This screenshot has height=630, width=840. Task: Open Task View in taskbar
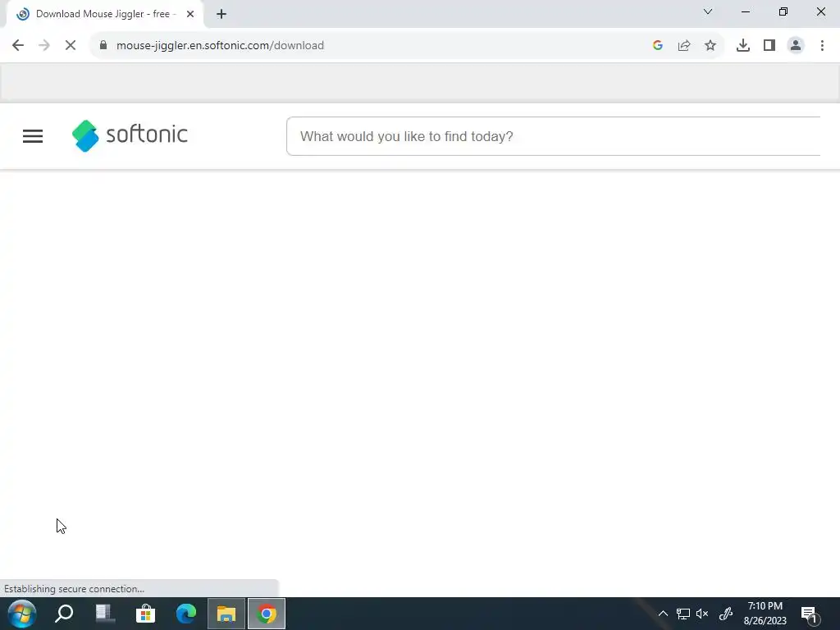click(105, 614)
